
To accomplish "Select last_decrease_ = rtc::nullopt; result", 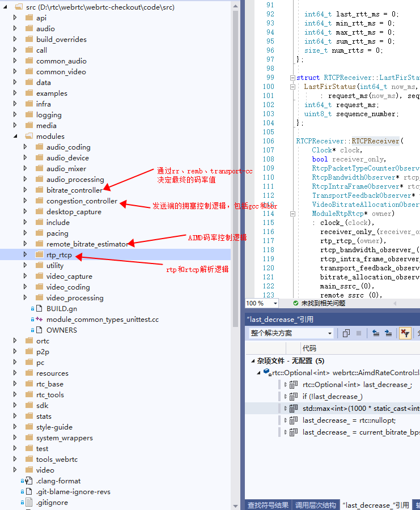I will tap(349, 420).
